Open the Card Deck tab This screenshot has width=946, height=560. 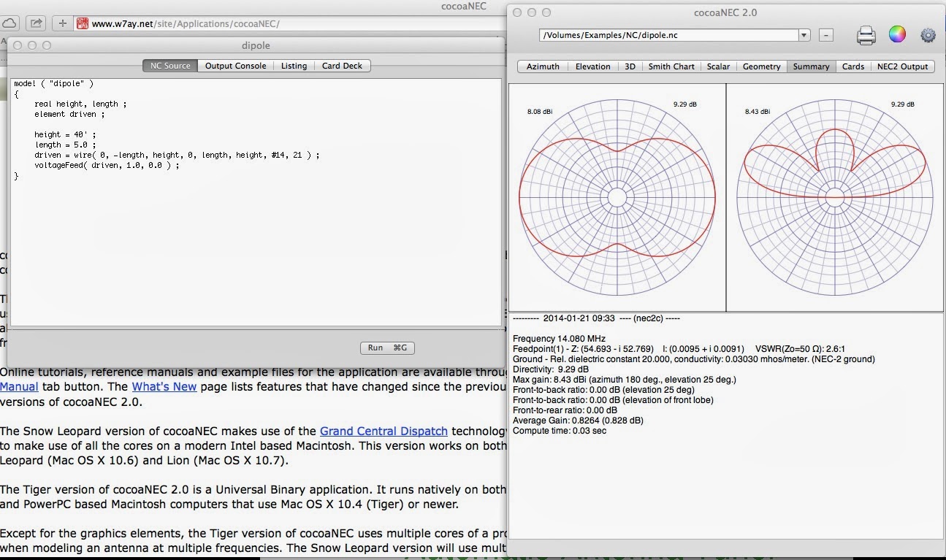pyautogui.click(x=342, y=66)
